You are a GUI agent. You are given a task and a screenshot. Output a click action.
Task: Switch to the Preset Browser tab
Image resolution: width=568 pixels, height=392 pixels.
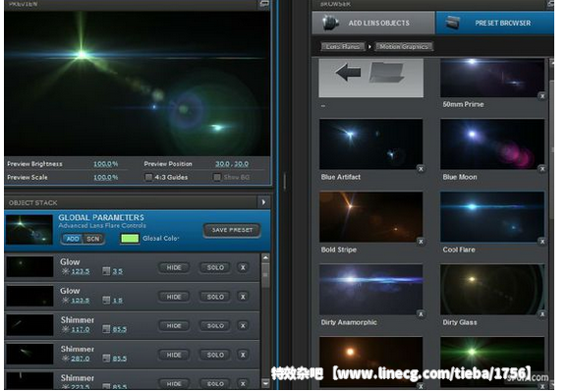tap(494, 23)
